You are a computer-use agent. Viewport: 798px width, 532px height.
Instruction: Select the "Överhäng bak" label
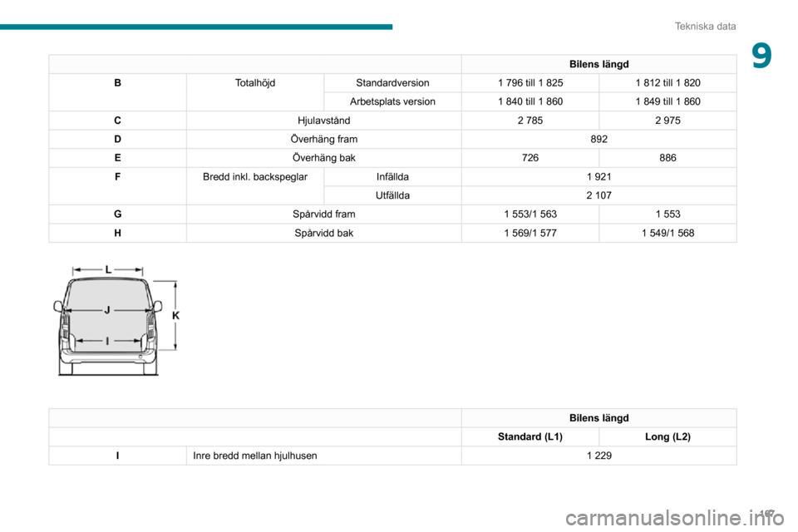click(323, 158)
